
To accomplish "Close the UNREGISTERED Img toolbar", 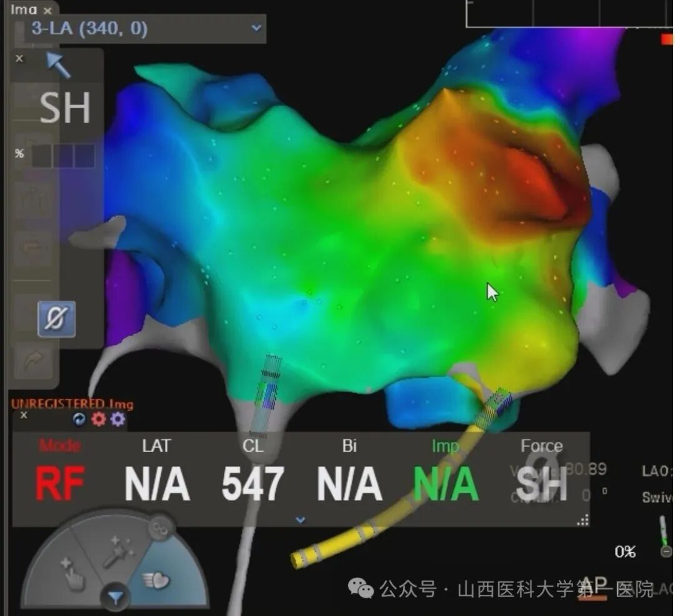I will point(24,415).
